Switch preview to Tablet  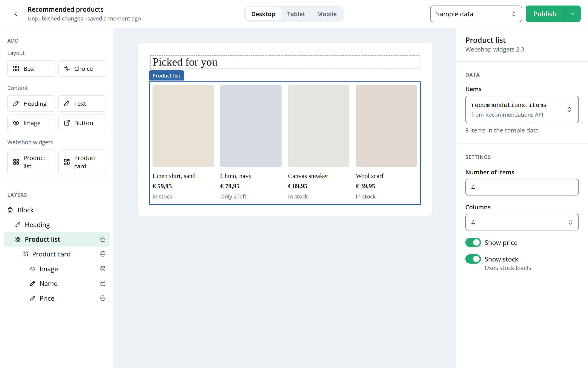tap(296, 14)
